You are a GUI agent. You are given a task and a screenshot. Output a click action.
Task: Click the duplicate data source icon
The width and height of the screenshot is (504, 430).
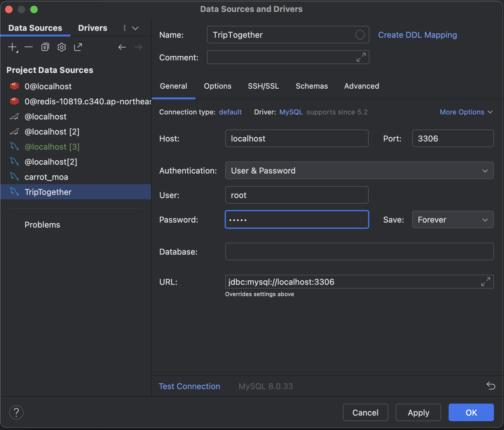click(x=45, y=47)
